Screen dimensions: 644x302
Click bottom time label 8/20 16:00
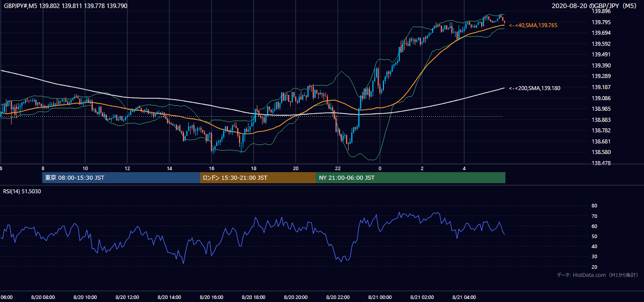(x=212, y=297)
